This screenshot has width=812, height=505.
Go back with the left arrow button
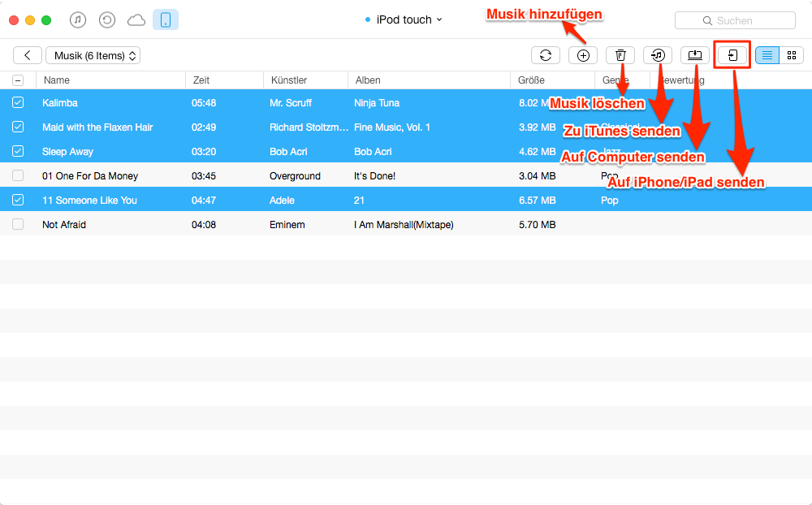pyautogui.click(x=28, y=55)
